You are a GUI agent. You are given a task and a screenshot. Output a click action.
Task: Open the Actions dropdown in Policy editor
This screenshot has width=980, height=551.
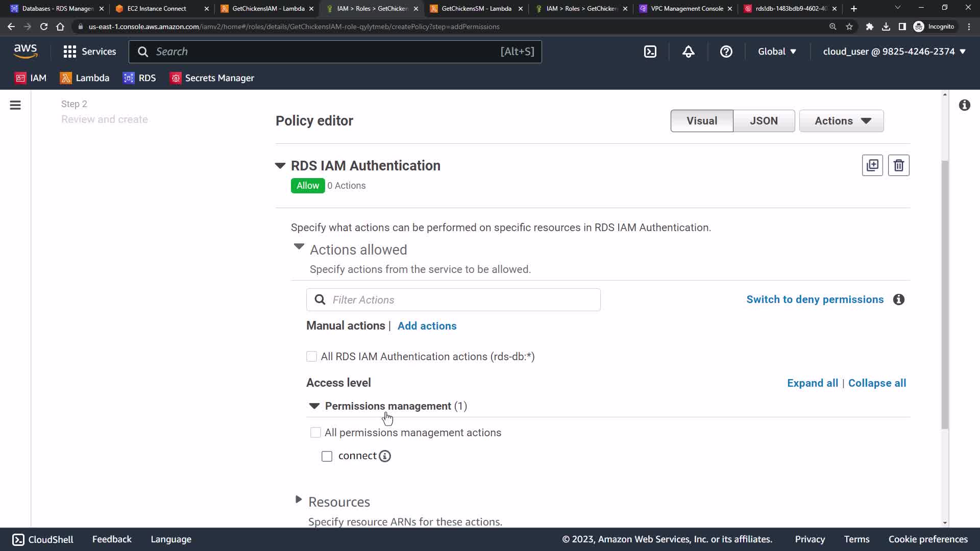[x=841, y=121]
